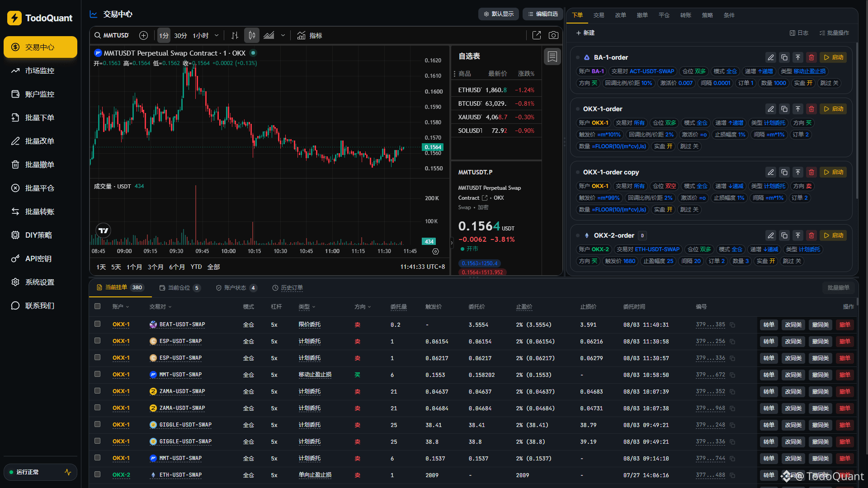Add symbol with the plus circle icon
Viewport: 868px width, 488px height.
(x=143, y=35)
